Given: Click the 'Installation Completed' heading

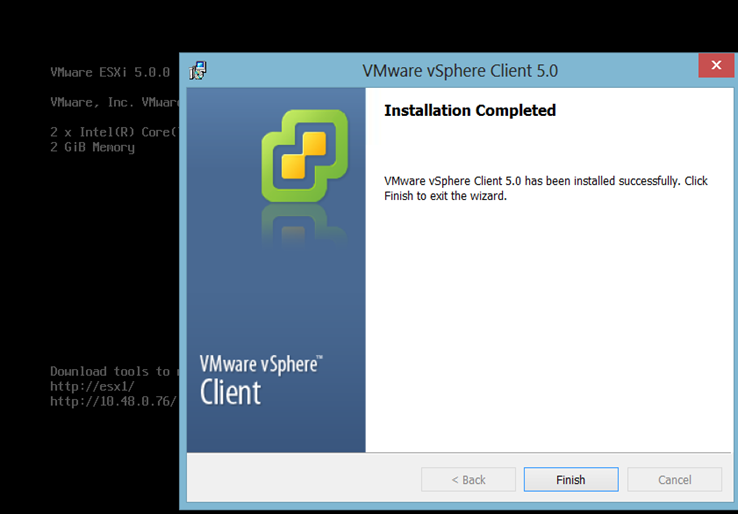Looking at the screenshot, I should click(470, 110).
